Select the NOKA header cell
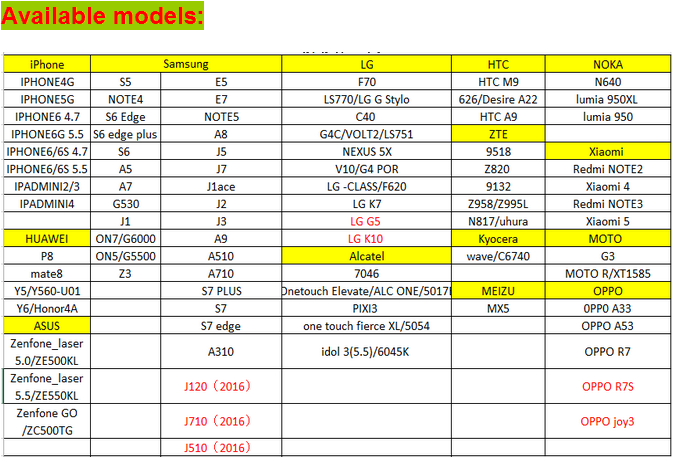 [x=608, y=64]
